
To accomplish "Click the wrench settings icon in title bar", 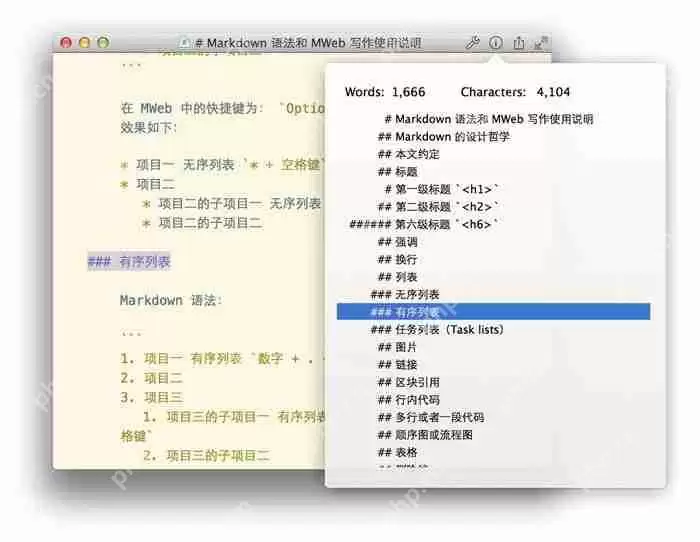I will 472,43.
